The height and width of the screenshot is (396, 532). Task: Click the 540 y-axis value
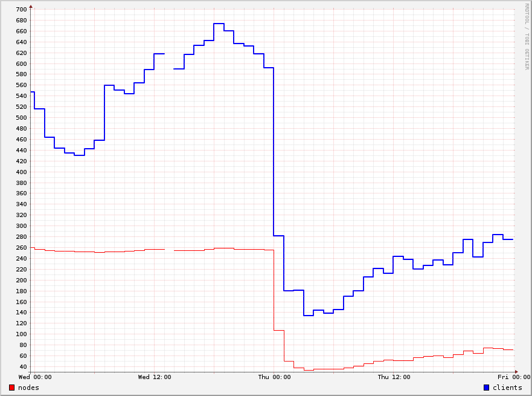(21, 96)
